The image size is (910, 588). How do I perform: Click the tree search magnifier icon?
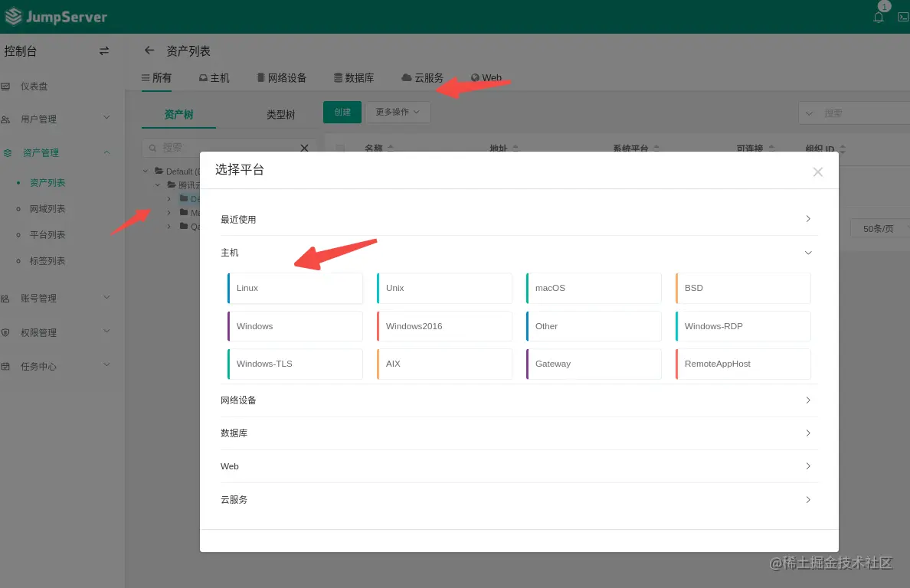click(x=152, y=148)
